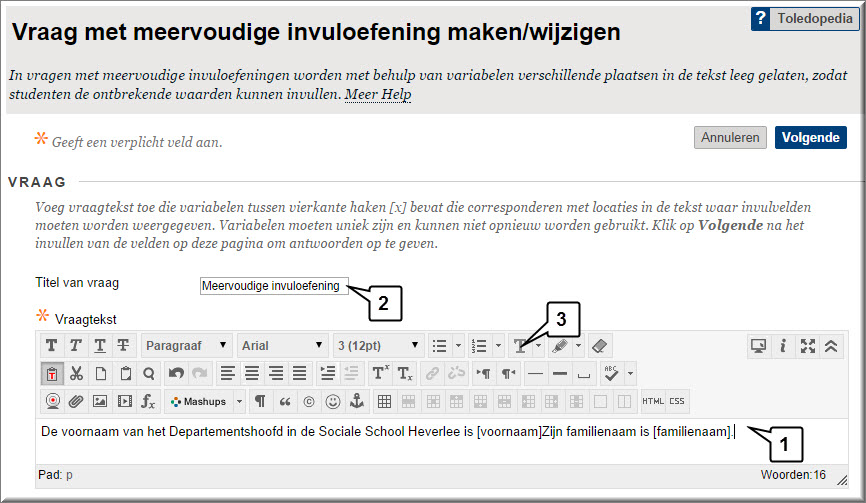Focus the Titel van vraag field
The height and width of the screenshot is (503, 866).
point(274,286)
